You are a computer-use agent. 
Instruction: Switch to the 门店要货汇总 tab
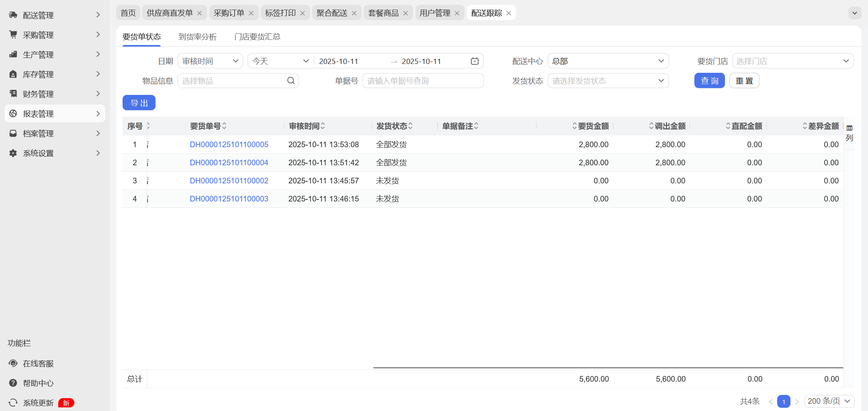(257, 37)
